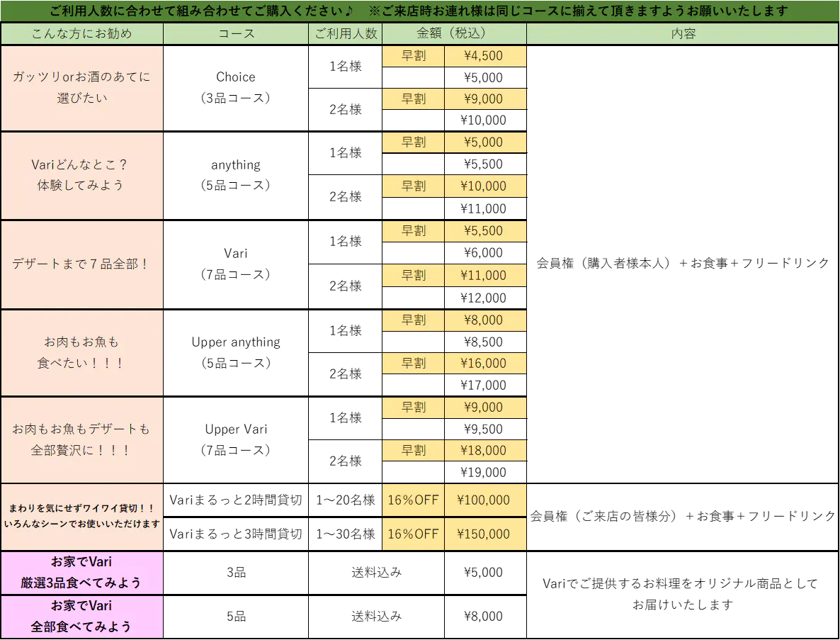The width and height of the screenshot is (840, 640).
Task: Click the ¥4,500 early-bird price cell
Action: (x=484, y=57)
